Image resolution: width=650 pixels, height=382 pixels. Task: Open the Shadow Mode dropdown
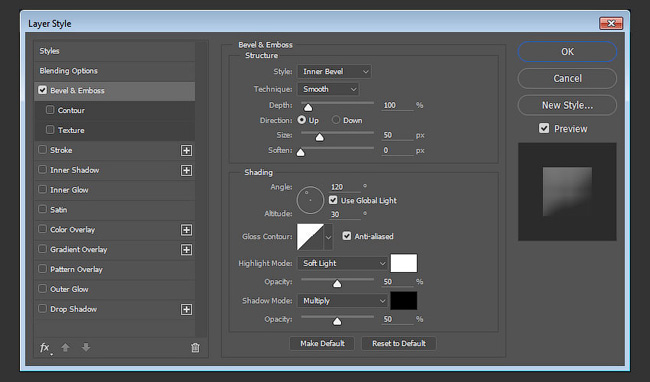point(342,301)
